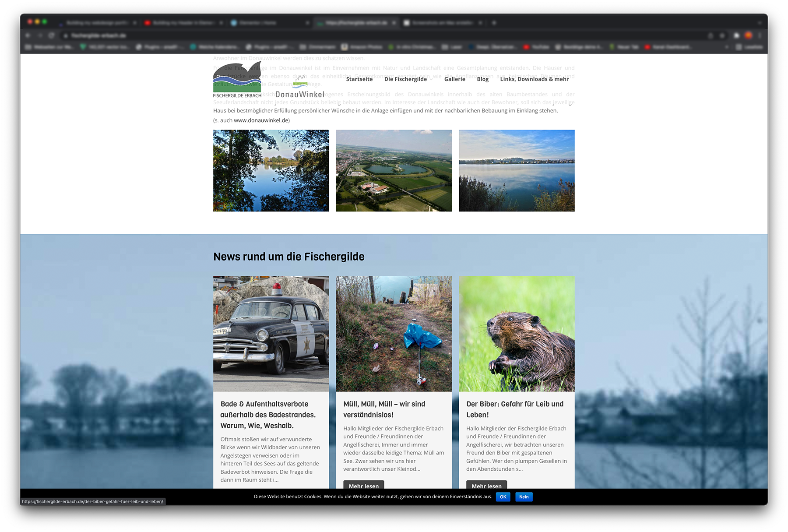Click the Fischergilde Erbach fish logo
The width and height of the screenshot is (788, 532).
237,79
